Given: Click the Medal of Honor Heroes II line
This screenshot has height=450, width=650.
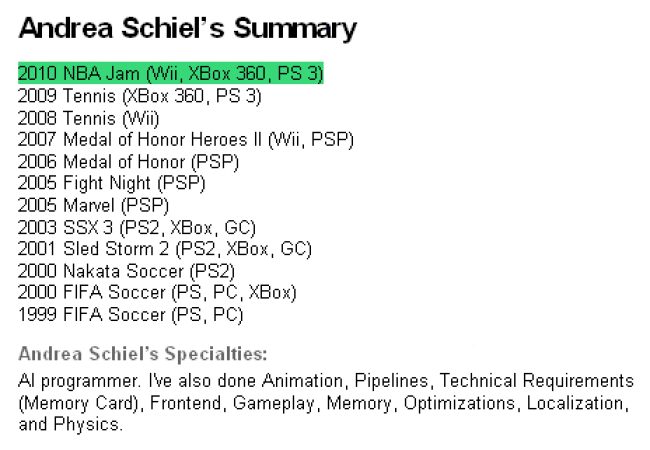Looking at the screenshot, I should tap(186, 140).
